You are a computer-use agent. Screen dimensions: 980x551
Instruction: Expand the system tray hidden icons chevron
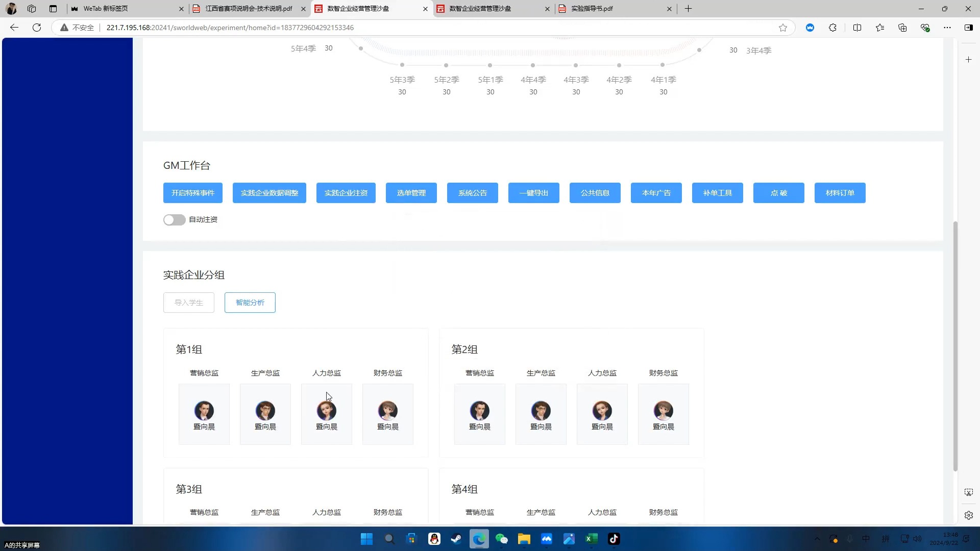pyautogui.click(x=817, y=539)
